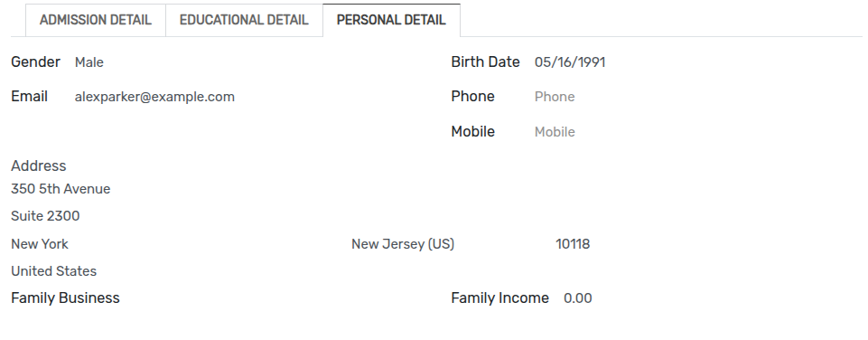Image resolution: width=868 pixels, height=340 pixels.
Task: Click the Gender value Male
Action: [89, 62]
